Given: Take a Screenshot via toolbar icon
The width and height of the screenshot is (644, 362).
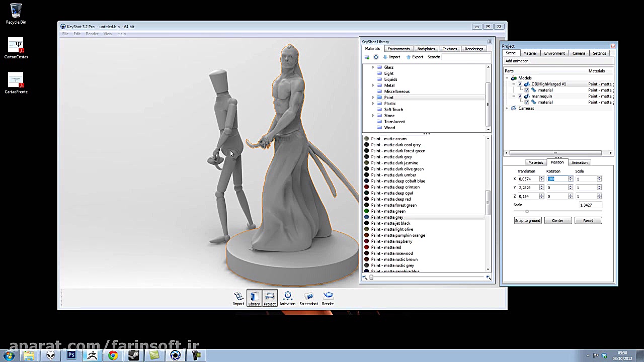Looking at the screenshot, I should [308, 297].
